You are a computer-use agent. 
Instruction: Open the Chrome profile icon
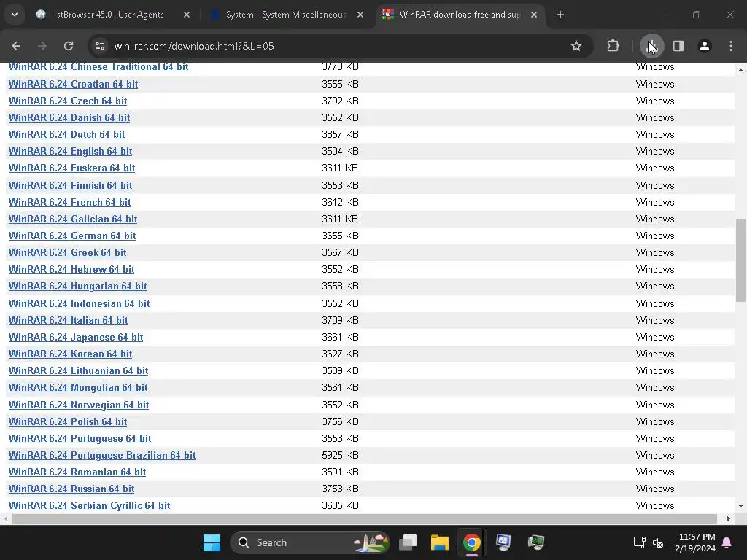[705, 46]
